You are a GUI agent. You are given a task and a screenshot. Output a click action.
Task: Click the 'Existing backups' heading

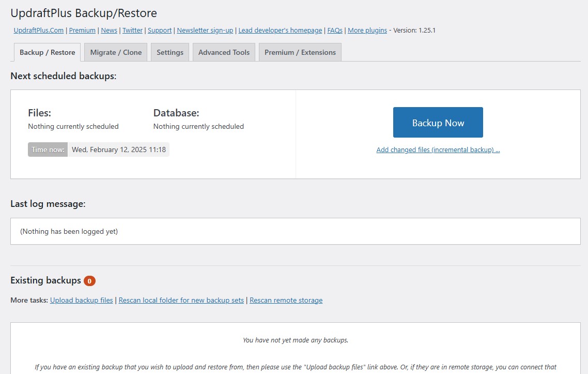click(46, 280)
